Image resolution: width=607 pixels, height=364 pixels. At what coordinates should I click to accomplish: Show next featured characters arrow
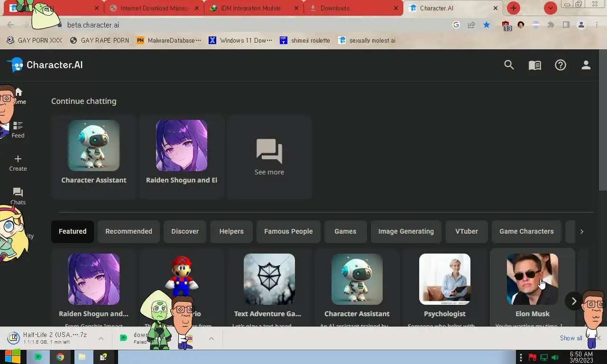click(x=574, y=301)
